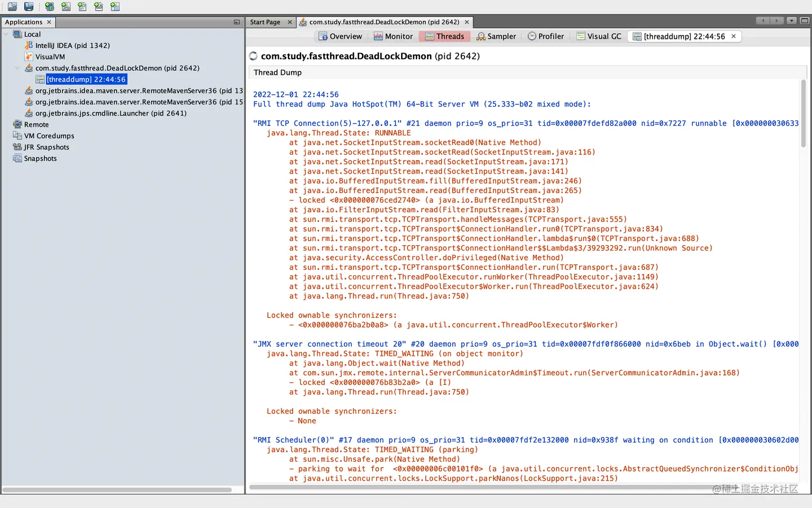
Task: Click the VisualVM application icon in tree
Action: click(29, 56)
